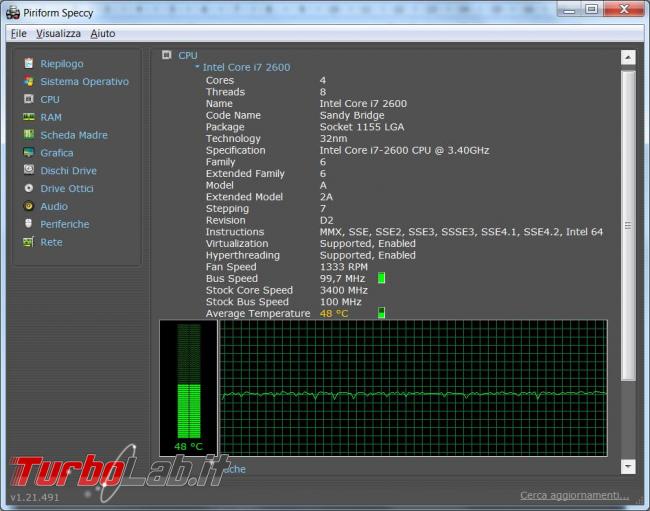Click the scrollbar down arrow

pos(628,467)
